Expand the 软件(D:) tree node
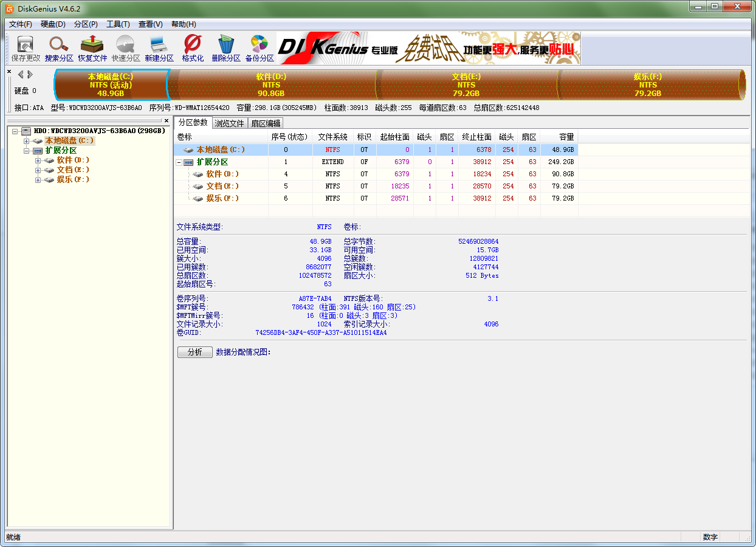 [x=38, y=160]
